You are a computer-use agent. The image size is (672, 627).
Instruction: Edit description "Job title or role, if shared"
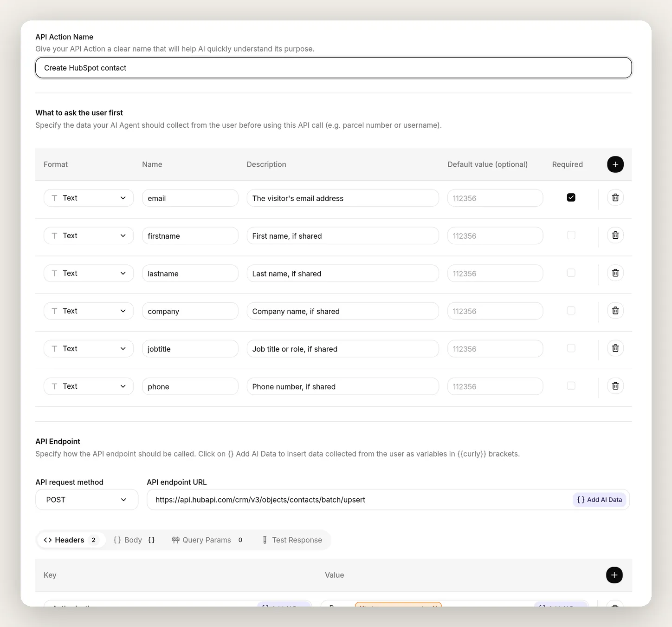click(x=342, y=349)
